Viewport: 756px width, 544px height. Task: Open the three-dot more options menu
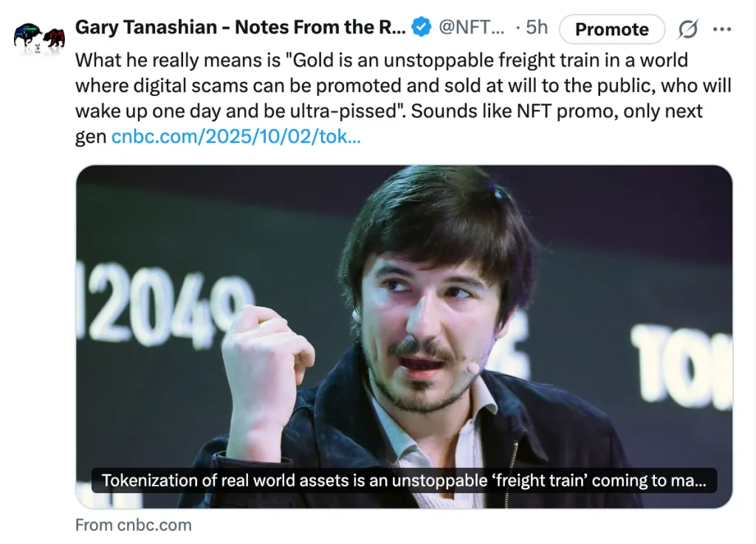coord(722,30)
